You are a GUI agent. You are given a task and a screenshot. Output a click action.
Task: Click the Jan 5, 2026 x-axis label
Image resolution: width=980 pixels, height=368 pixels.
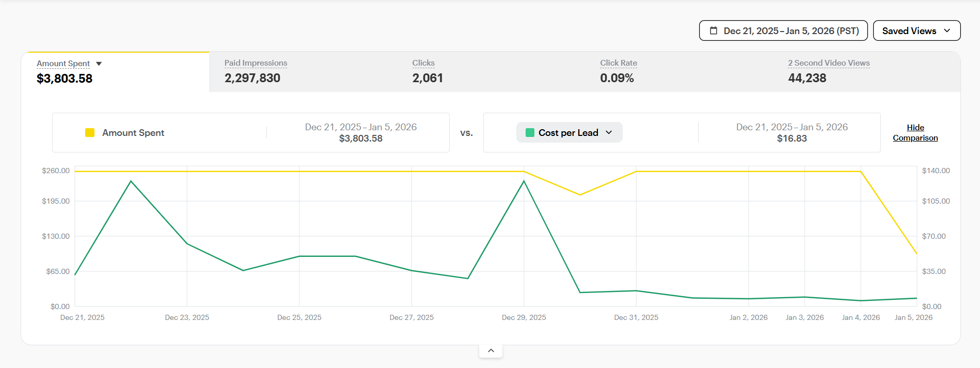click(x=913, y=317)
